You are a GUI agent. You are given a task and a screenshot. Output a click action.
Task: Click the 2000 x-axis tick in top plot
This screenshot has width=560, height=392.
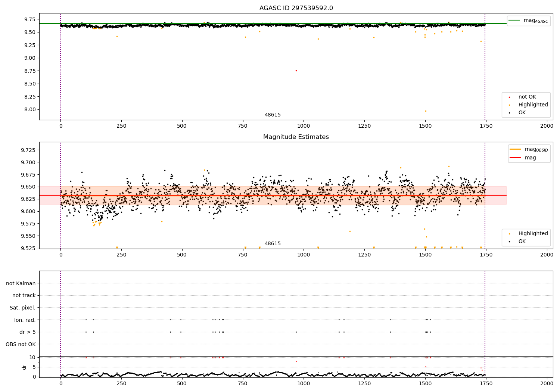[547, 126]
